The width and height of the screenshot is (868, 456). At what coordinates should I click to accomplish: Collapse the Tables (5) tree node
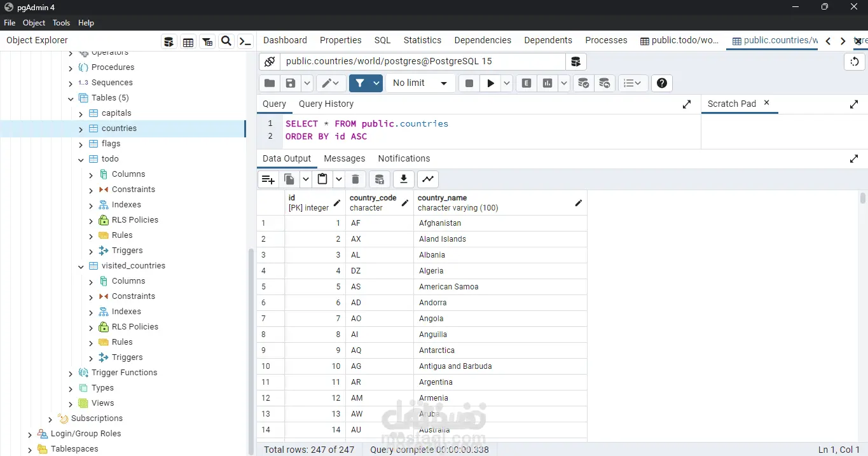click(x=71, y=99)
